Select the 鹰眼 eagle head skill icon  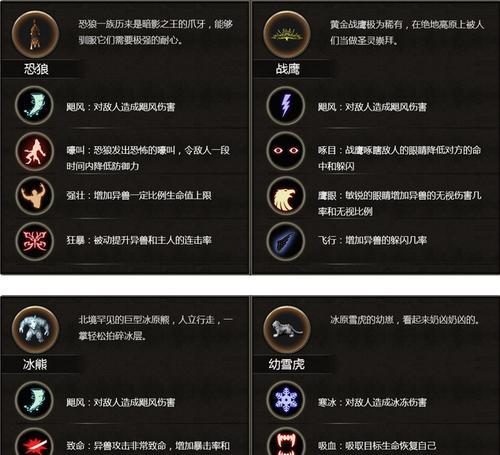(x=286, y=196)
